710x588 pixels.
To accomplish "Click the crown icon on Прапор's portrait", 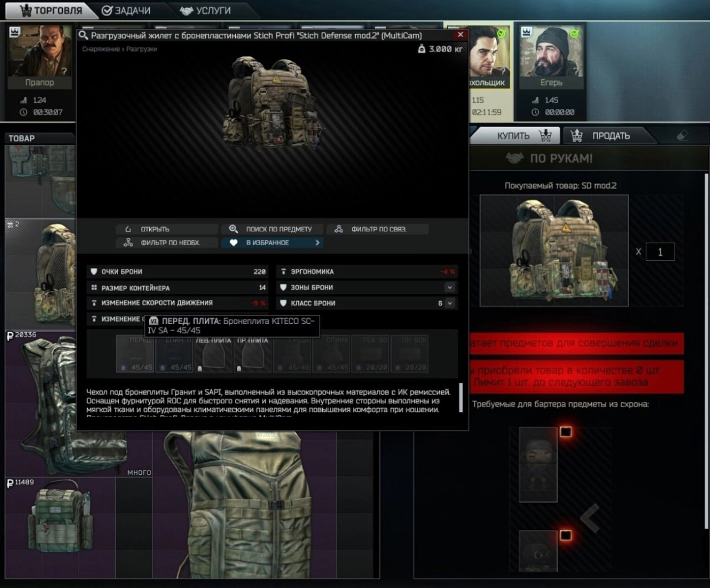I will [x=15, y=32].
